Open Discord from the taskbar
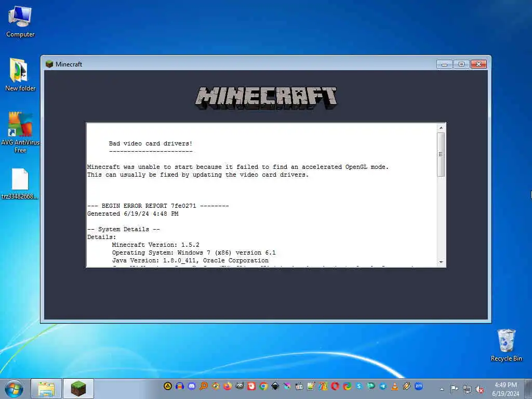This screenshot has height=399, width=532. pyautogui.click(x=192, y=386)
